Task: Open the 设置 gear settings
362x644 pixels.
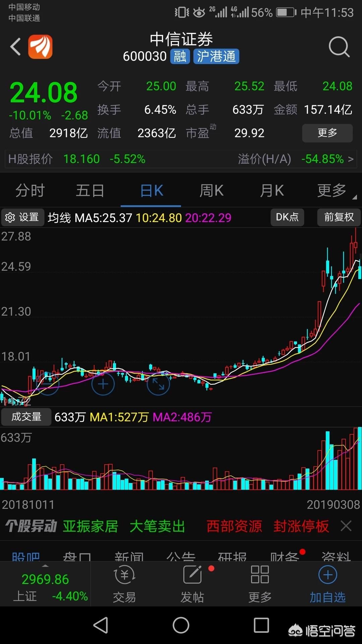Action: coord(22,217)
